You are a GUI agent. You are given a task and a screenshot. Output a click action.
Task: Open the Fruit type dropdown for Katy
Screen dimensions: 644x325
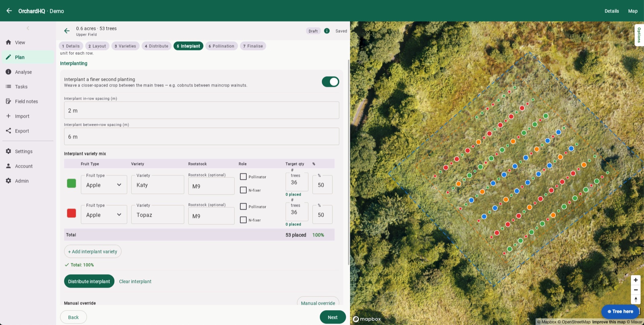tap(104, 185)
